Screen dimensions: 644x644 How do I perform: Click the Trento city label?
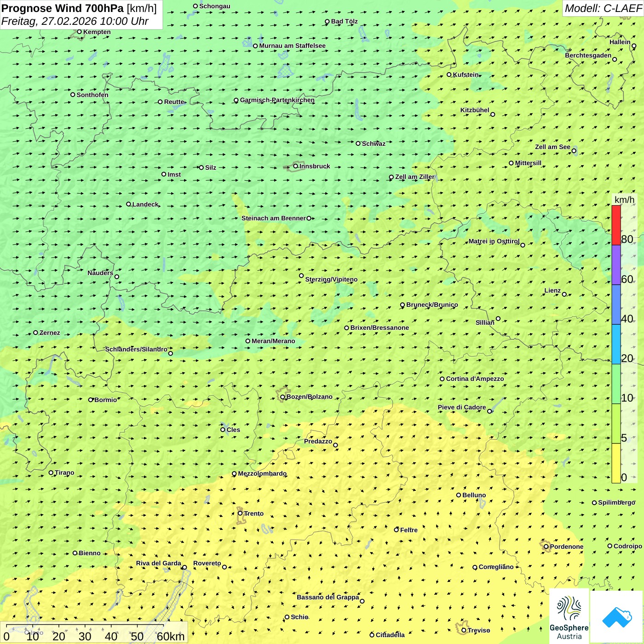(254, 513)
